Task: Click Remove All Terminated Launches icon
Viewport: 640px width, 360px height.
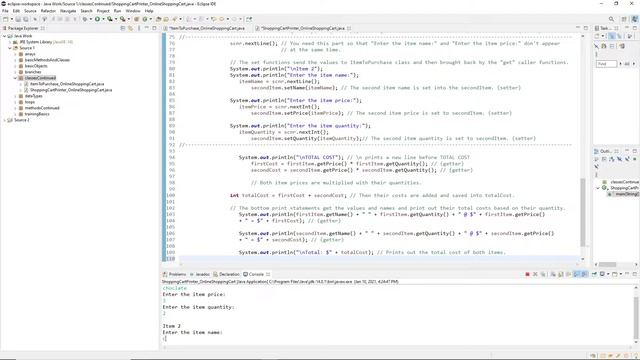Action: 543,274
